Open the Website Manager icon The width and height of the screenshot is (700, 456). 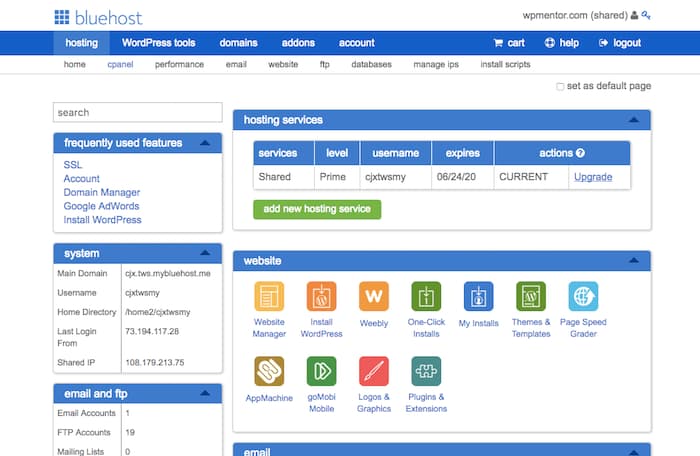(269, 296)
